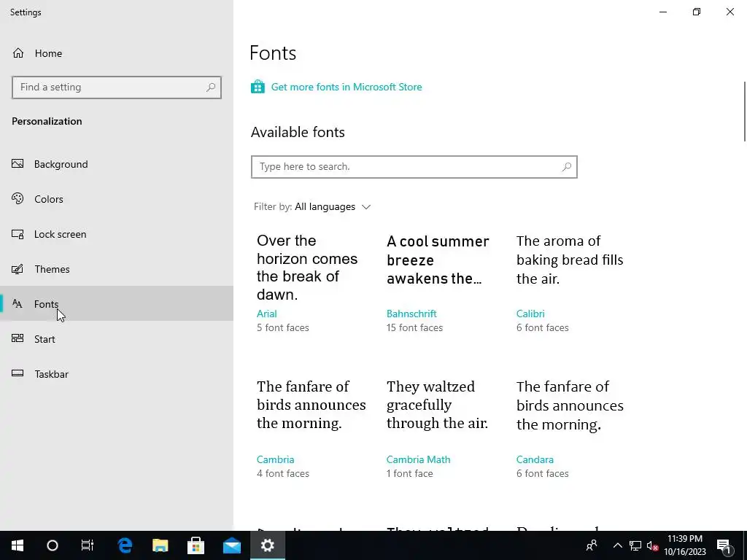The image size is (747, 560).
Task: Open Cambria Math font details
Action: coord(418,459)
